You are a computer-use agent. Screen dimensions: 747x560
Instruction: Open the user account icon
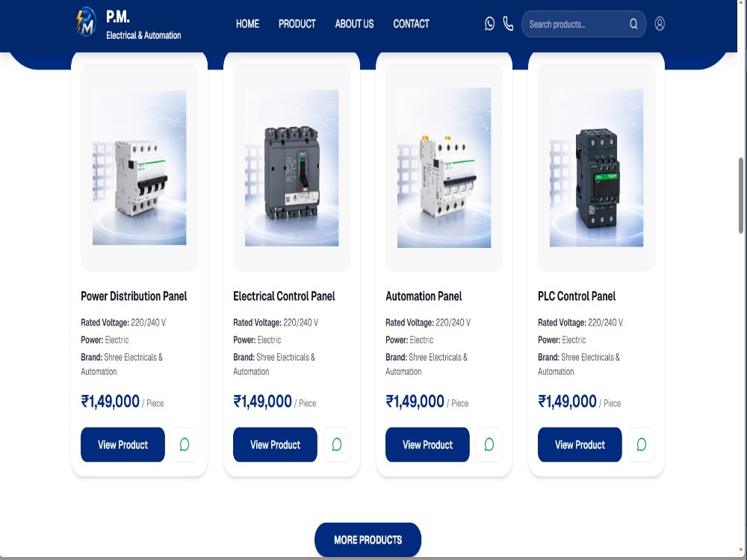pyautogui.click(x=660, y=24)
